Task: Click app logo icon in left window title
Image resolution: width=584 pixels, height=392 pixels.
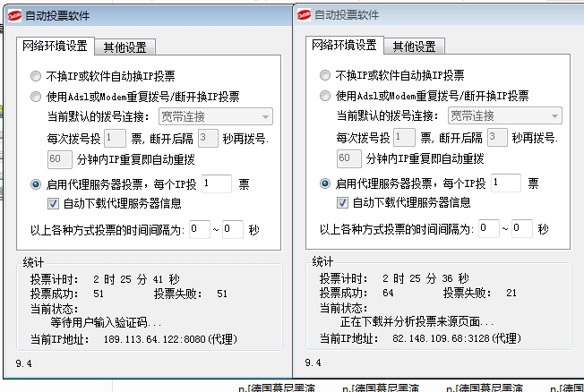Action: click(x=14, y=15)
